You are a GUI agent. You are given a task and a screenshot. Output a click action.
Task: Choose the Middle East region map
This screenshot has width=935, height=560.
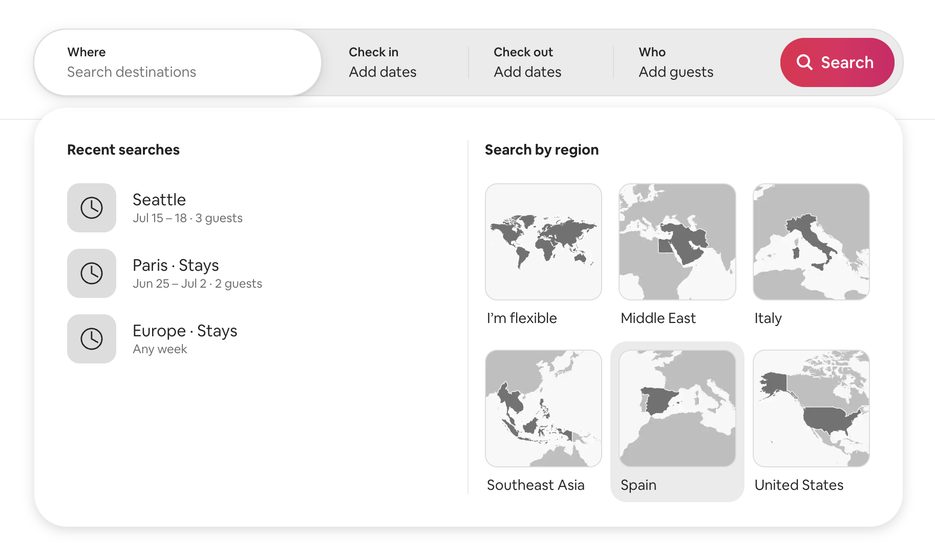(677, 242)
